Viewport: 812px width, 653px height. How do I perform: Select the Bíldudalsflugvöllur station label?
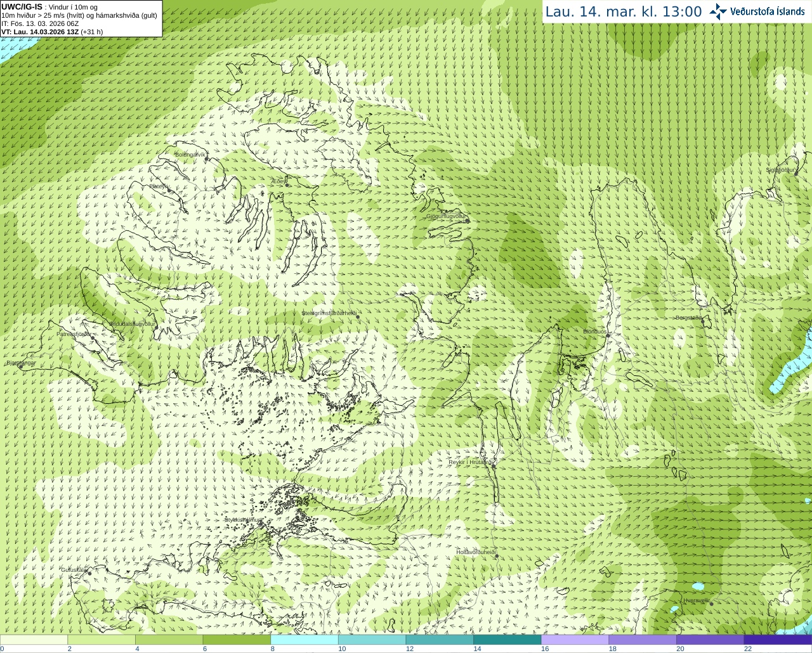coord(133,323)
